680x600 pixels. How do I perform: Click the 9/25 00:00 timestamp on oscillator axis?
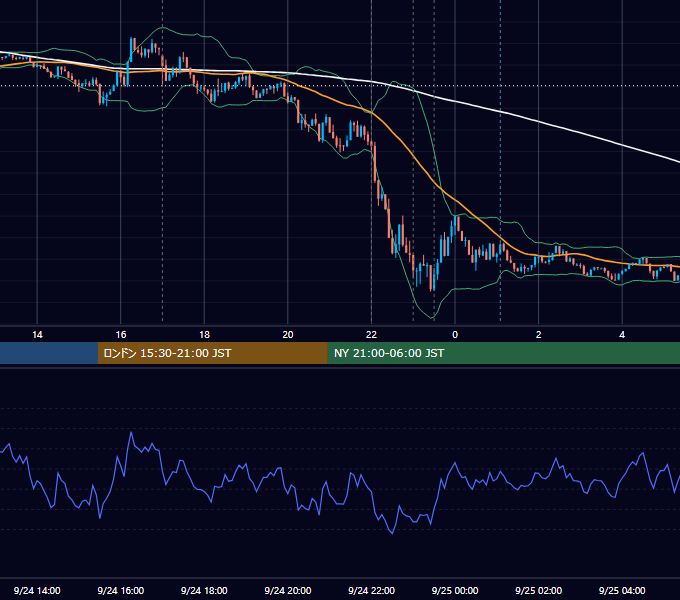click(x=455, y=590)
